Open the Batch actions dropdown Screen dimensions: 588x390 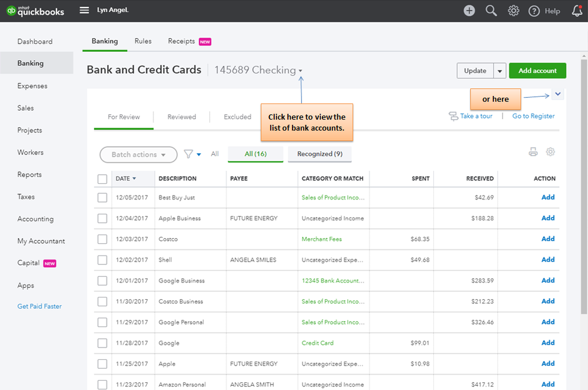[x=138, y=155]
